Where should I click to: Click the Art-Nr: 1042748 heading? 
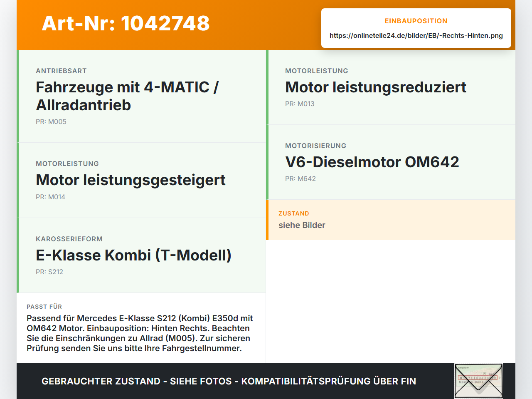pos(126,23)
